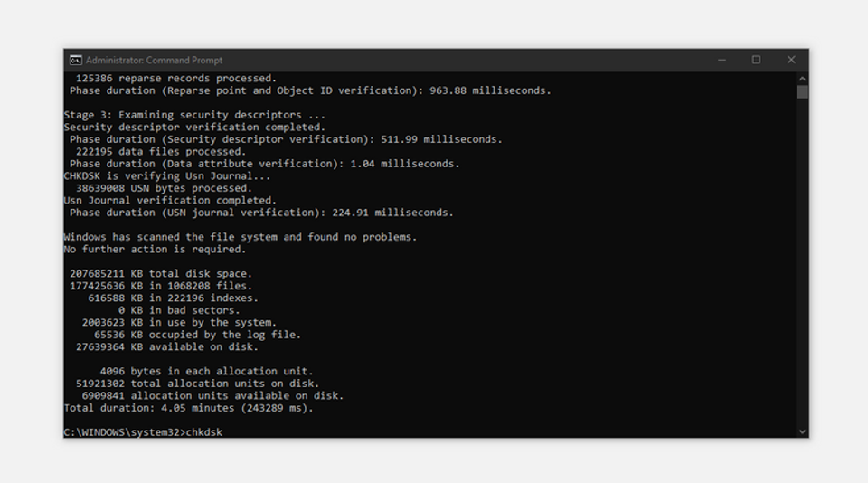Screen dimensions: 868x483
Task: Click the 'CHKDSK is verifying Usn Journal' line
Action: click(x=167, y=176)
